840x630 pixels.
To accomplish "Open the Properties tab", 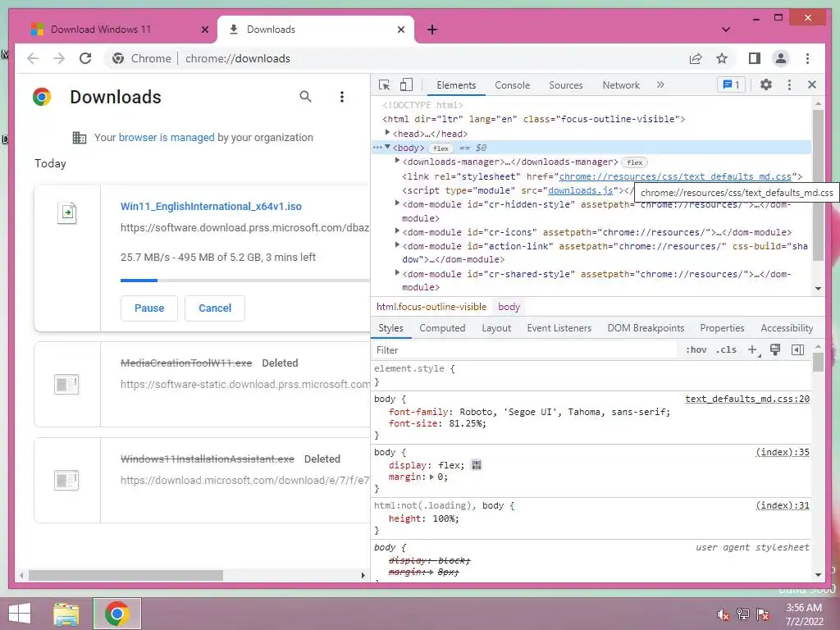I will [x=722, y=328].
